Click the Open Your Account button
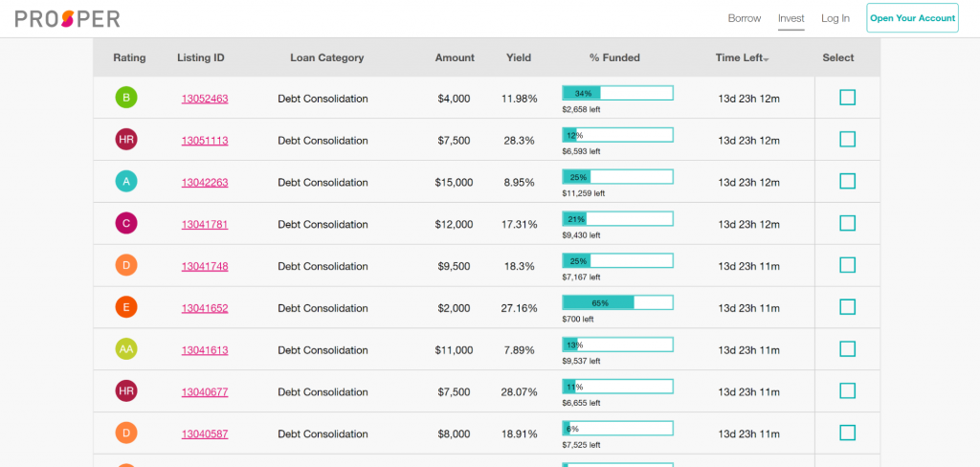 [x=912, y=18]
